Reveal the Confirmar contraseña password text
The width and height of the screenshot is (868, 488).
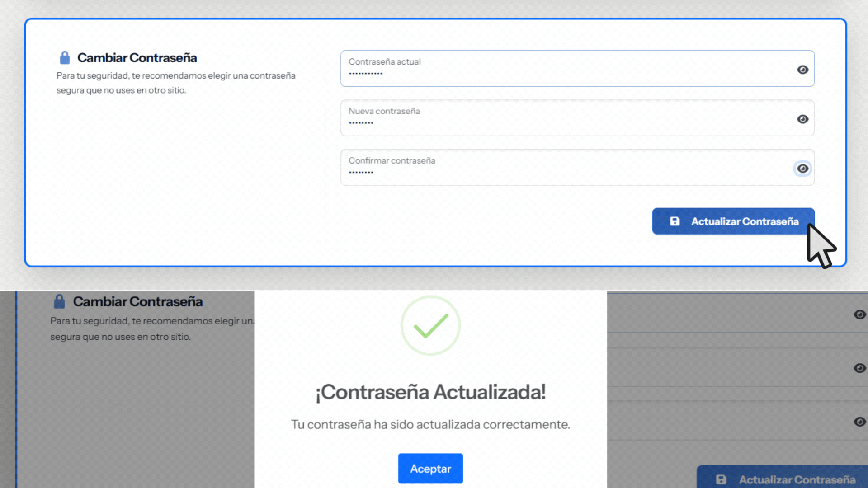click(802, 169)
